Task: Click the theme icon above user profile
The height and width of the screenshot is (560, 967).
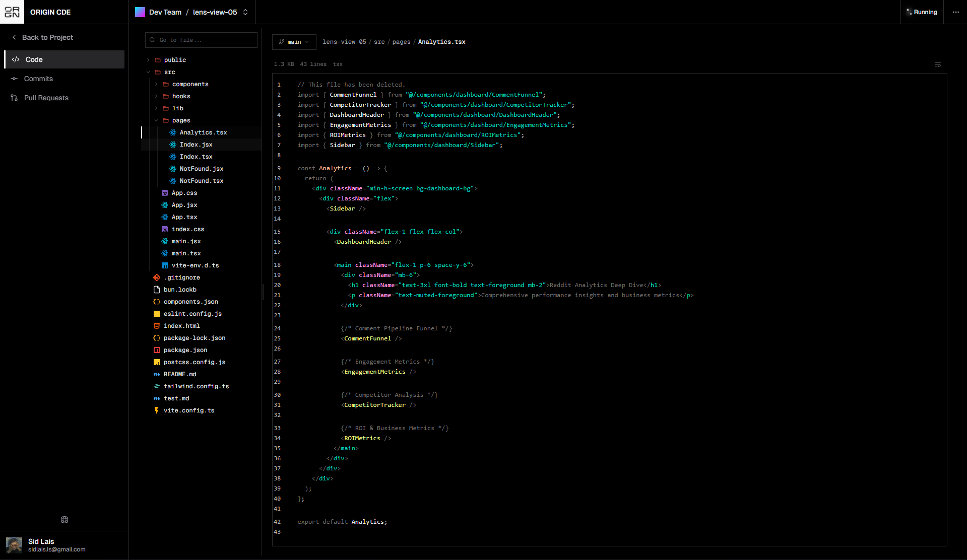Action: click(x=65, y=520)
